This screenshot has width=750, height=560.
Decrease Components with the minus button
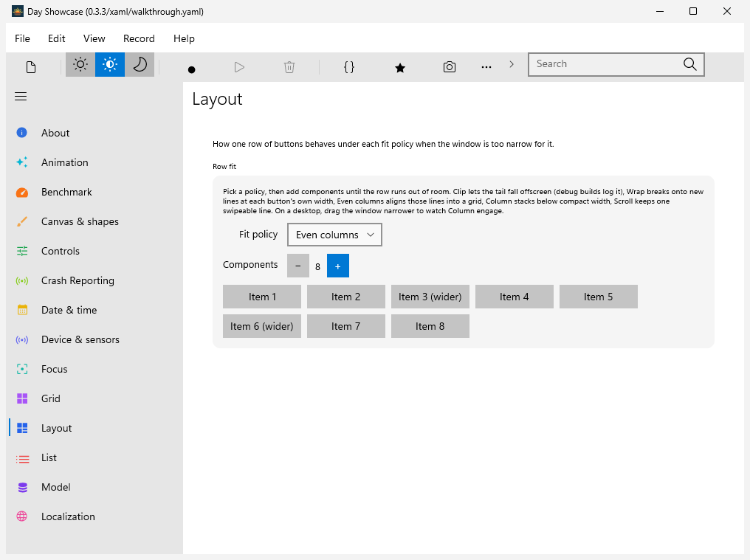pyautogui.click(x=298, y=266)
